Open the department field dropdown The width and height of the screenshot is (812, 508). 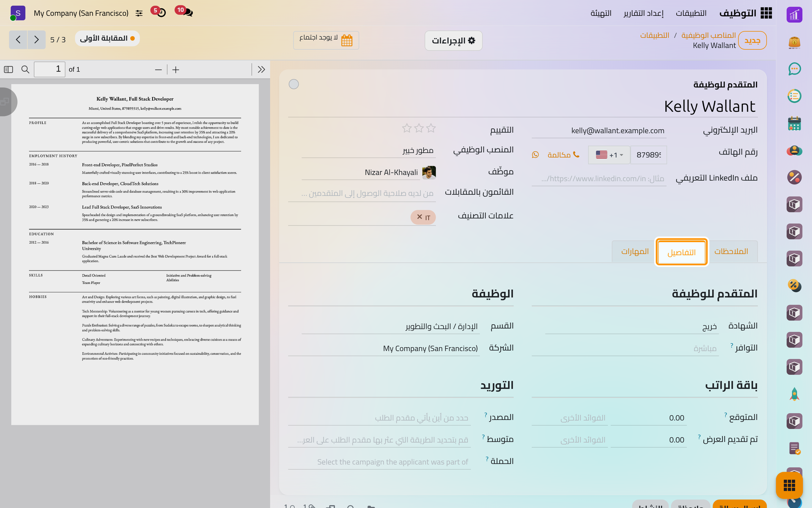(391, 326)
